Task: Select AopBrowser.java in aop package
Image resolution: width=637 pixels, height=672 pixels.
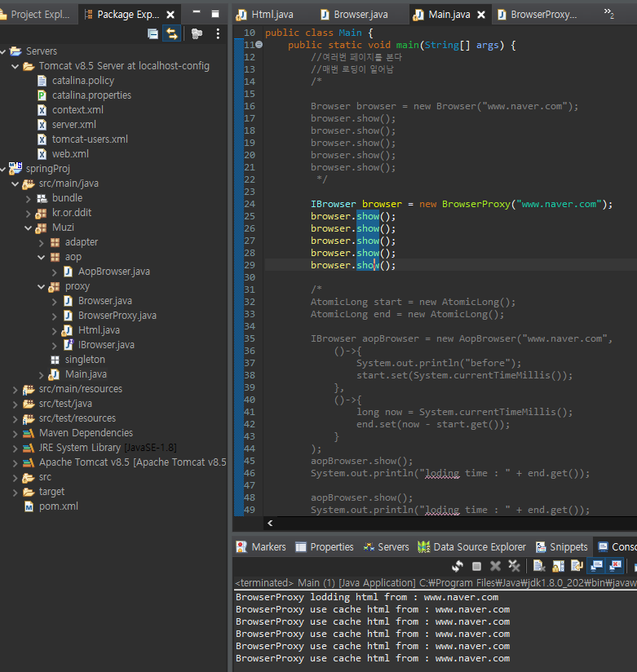Action: point(113,272)
